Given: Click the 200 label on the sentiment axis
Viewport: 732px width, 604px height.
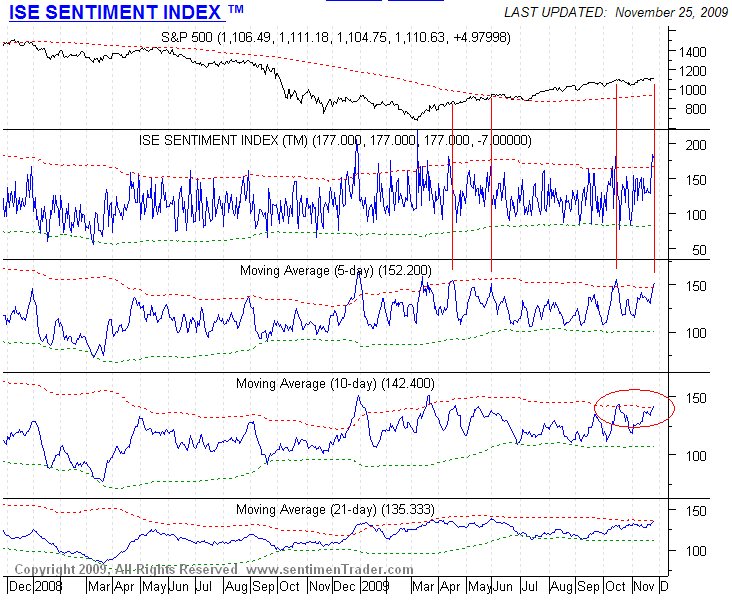Looking at the screenshot, I should click(696, 145).
